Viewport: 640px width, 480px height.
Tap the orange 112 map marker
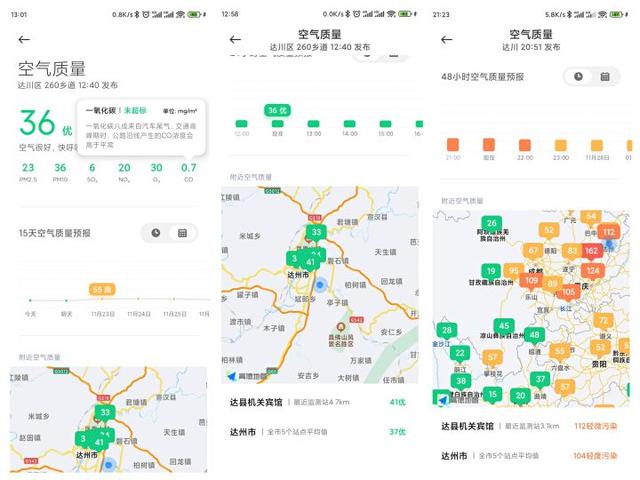pyautogui.click(x=609, y=233)
